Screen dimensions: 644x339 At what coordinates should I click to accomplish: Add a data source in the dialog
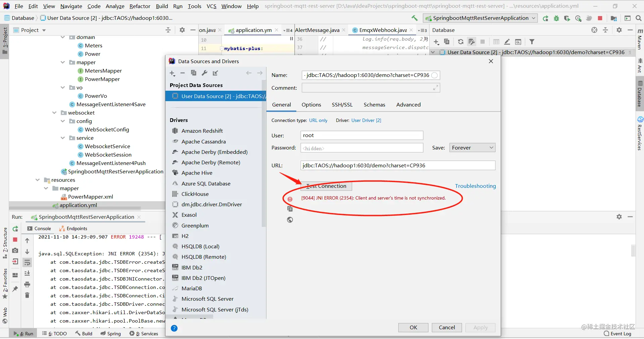click(x=172, y=73)
